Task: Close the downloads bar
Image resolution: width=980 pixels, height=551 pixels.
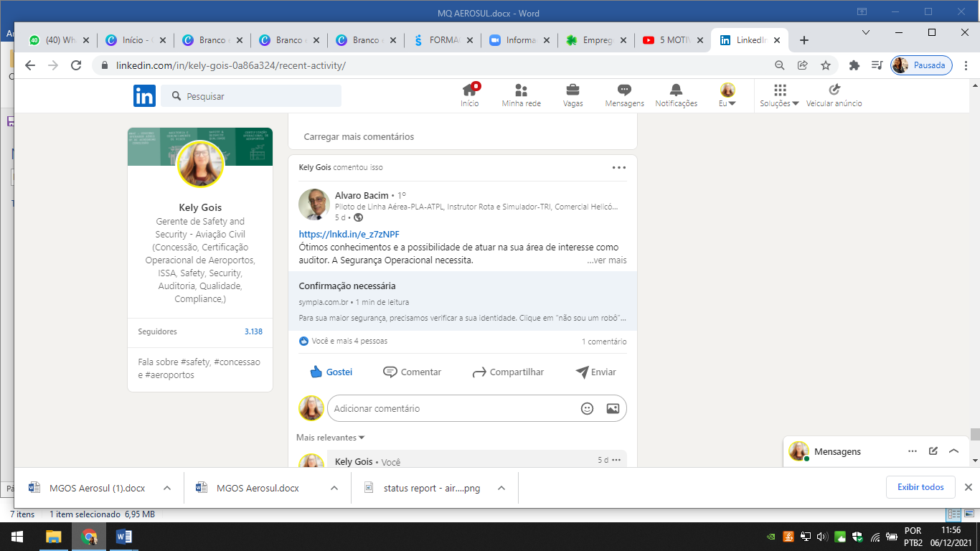Action: (968, 487)
